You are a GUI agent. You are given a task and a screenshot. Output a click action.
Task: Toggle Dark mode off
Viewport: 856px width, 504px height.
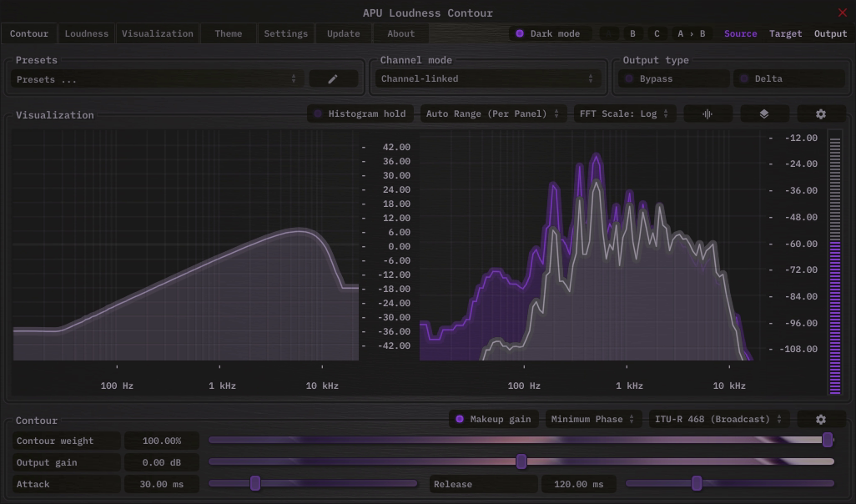[x=550, y=33]
